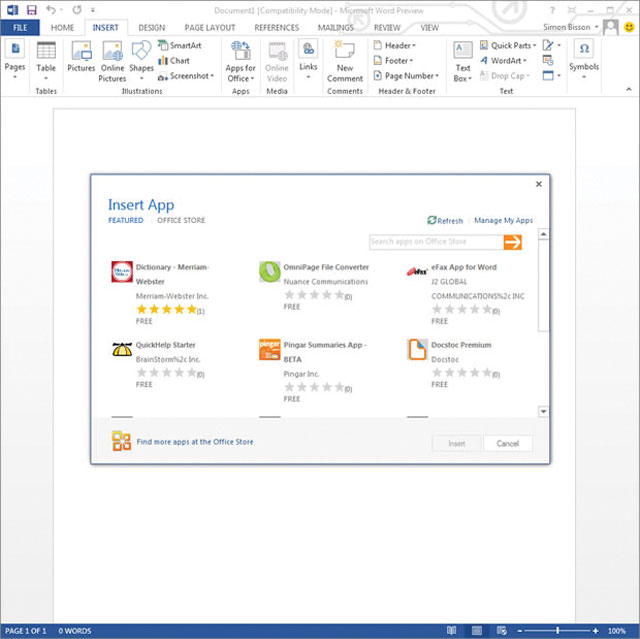This screenshot has height=639, width=640.
Task: Select the Pingar Summaries App icon
Action: click(x=269, y=349)
